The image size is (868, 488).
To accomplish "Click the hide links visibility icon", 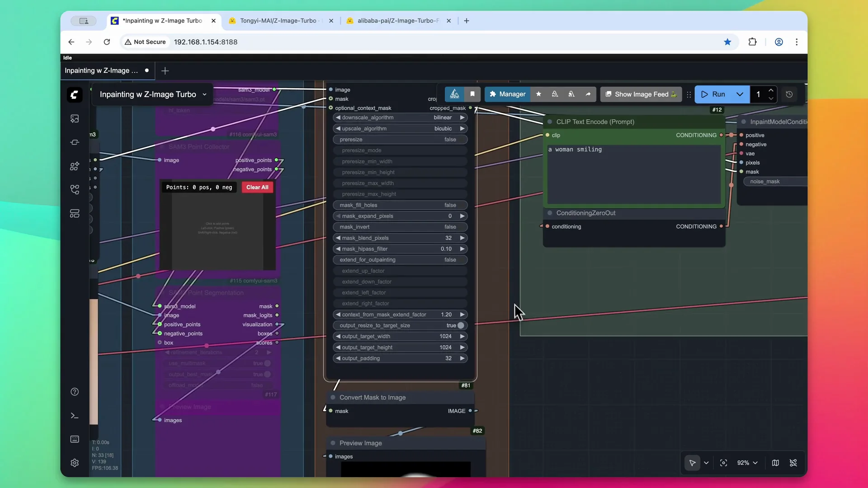I will (x=793, y=463).
